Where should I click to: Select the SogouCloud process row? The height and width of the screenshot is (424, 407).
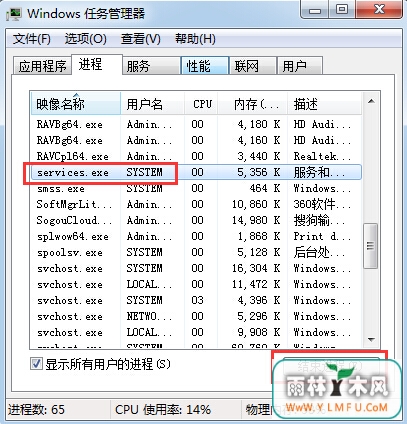pos(196,220)
